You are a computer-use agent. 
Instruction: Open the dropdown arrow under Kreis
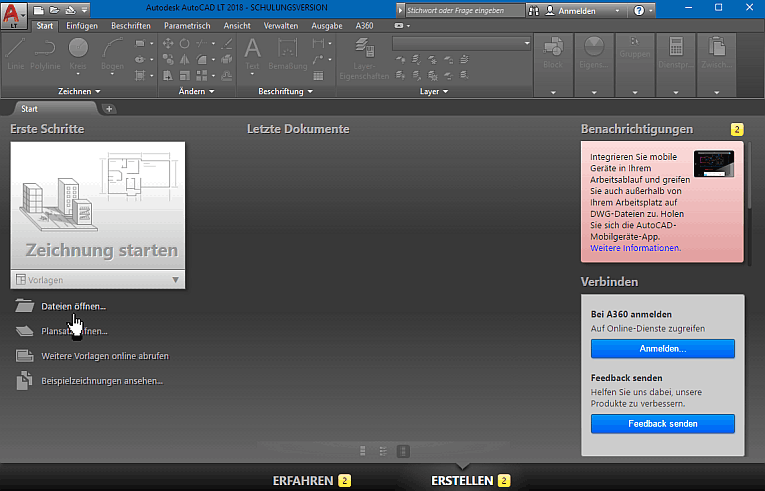coord(78,74)
